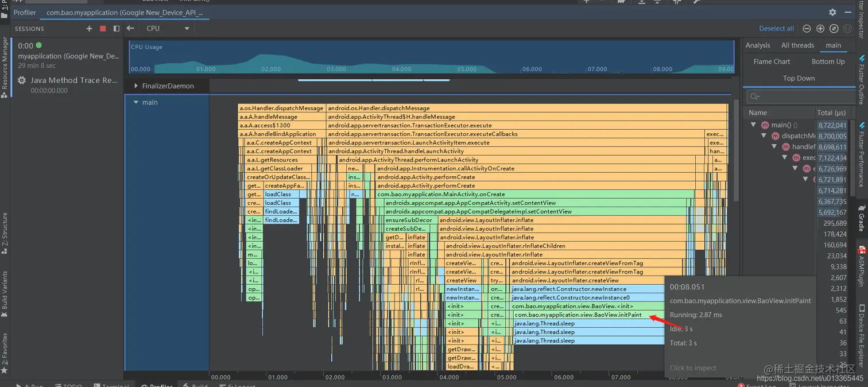Open the ASMPlugin tool window
Image resolution: width=868 pixels, height=387 pixels.
[x=862, y=266]
